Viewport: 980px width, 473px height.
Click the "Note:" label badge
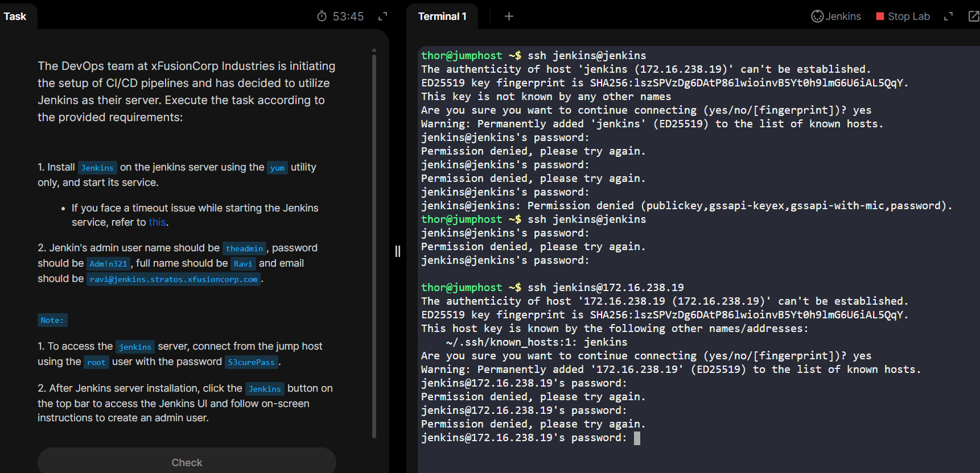coord(52,320)
